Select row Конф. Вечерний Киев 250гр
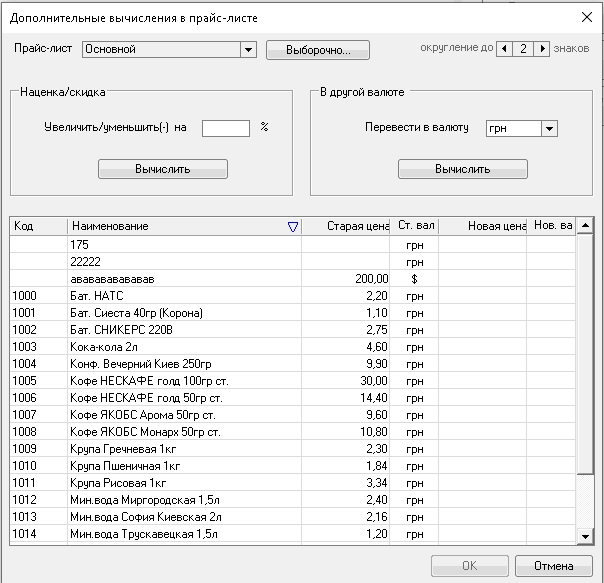604x583 pixels. tap(293, 363)
